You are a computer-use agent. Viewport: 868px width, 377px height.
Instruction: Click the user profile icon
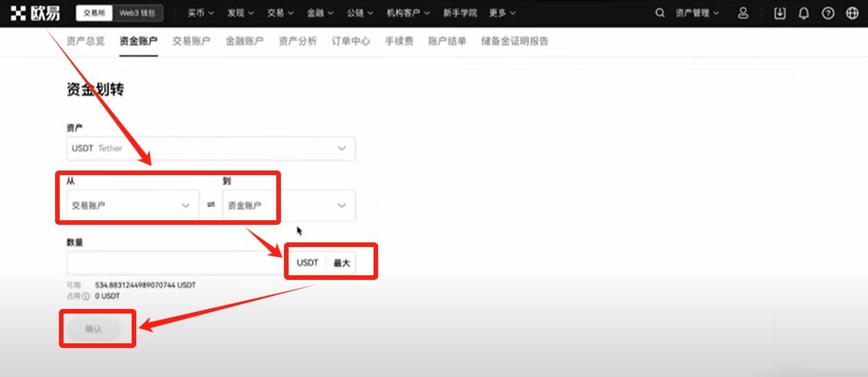742,13
